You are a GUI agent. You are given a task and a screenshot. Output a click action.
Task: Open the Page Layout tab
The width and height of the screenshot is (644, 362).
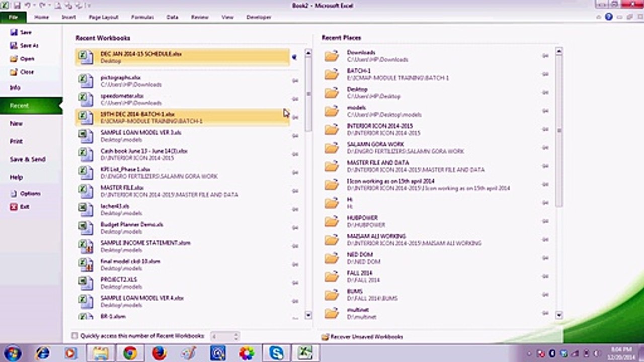point(103,17)
